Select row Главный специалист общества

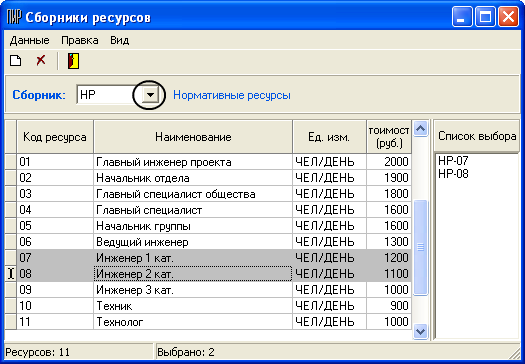tap(193, 194)
